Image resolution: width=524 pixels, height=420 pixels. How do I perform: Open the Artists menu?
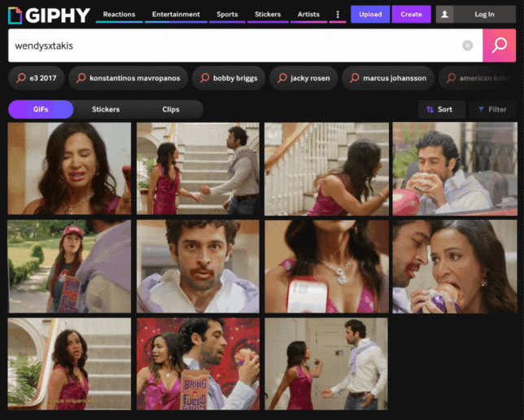pos(308,15)
